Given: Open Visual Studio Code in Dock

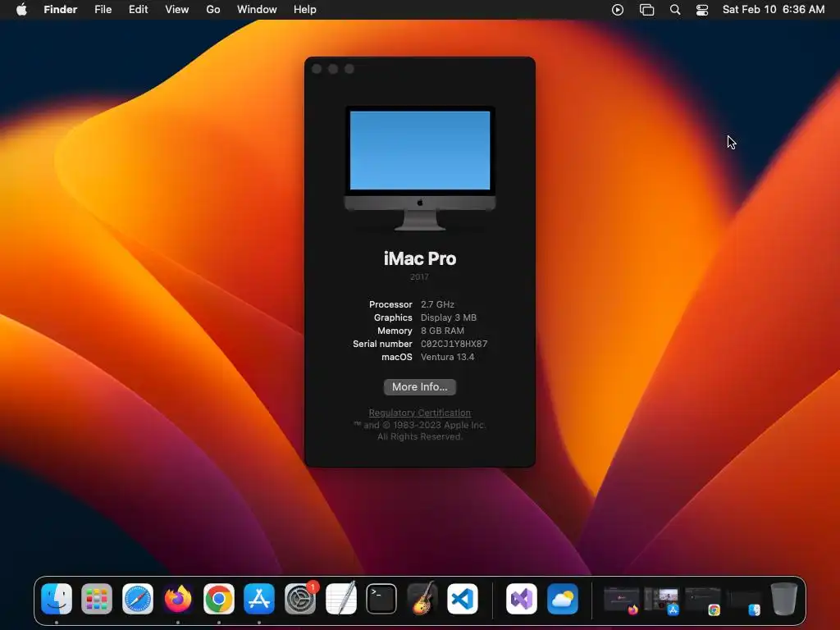Looking at the screenshot, I should 463,598.
